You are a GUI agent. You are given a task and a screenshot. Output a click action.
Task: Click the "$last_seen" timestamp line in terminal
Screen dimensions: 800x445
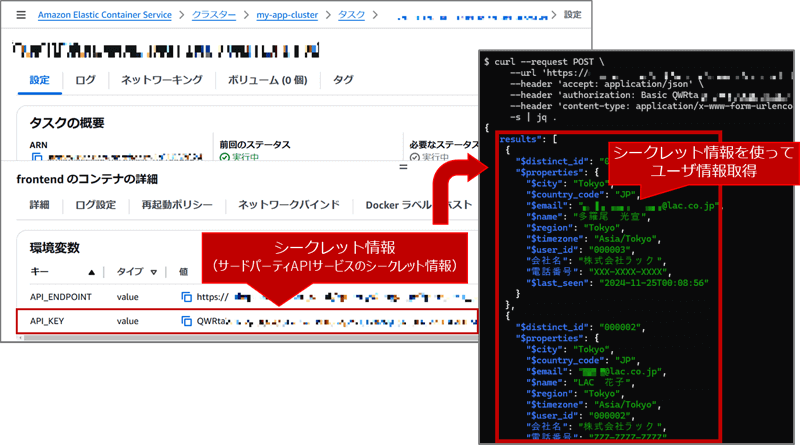[x=617, y=283]
